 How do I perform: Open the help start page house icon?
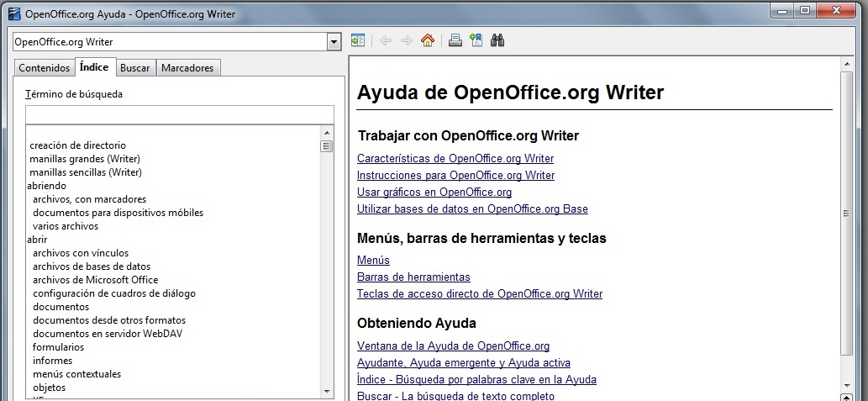pos(428,40)
